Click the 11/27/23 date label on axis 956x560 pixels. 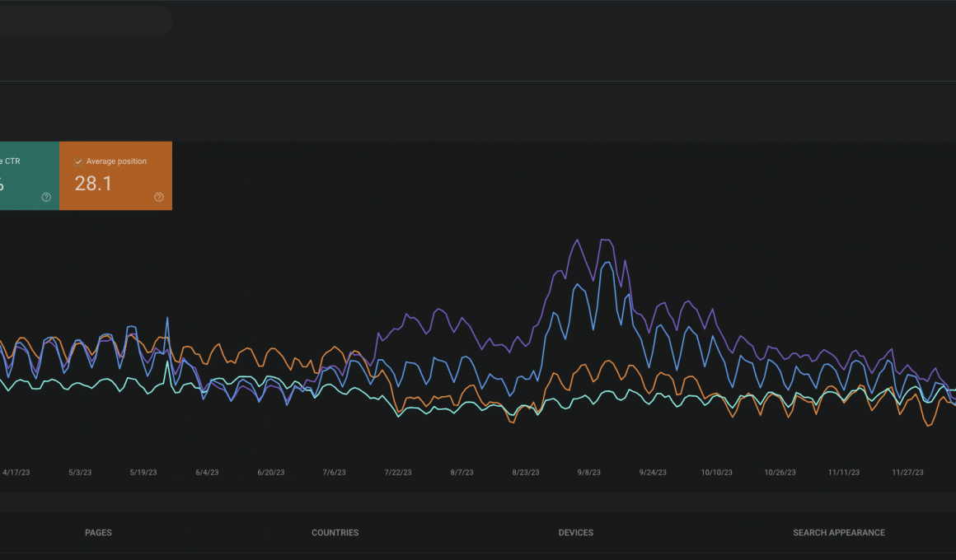(x=907, y=473)
